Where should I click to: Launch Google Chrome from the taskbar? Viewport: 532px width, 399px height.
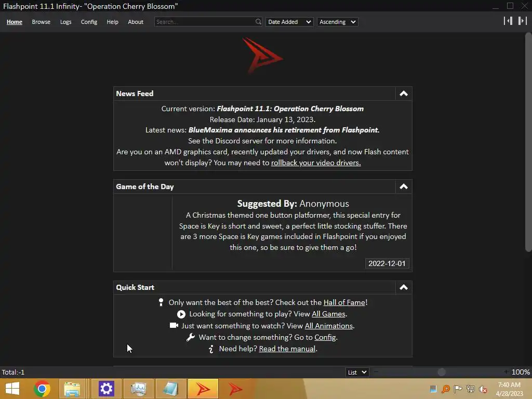click(x=42, y=389)
